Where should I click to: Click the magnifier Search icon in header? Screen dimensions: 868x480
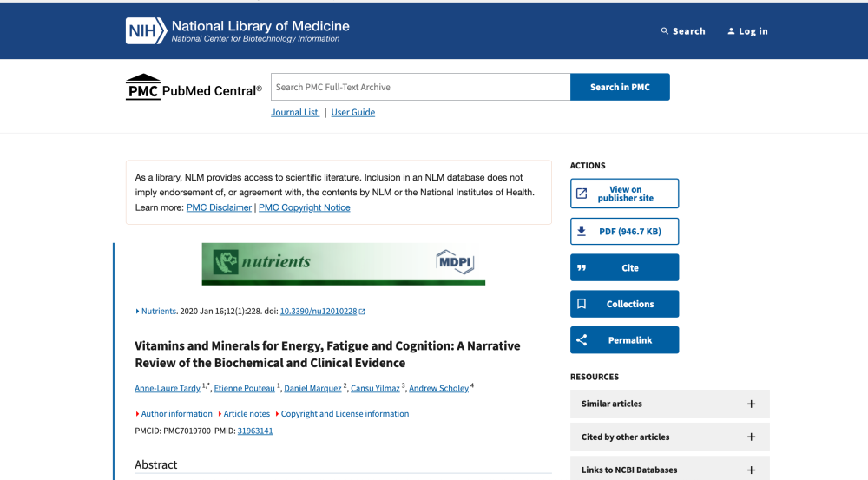click(664, 31)
